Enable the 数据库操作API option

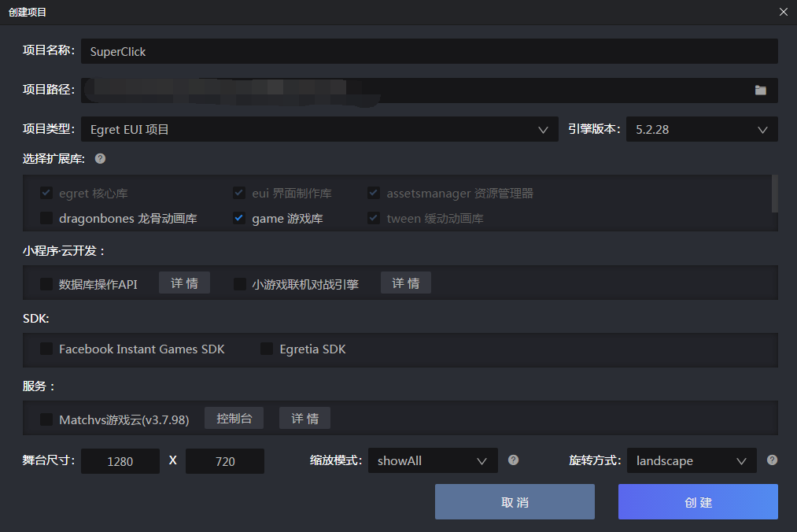(46, 283)
